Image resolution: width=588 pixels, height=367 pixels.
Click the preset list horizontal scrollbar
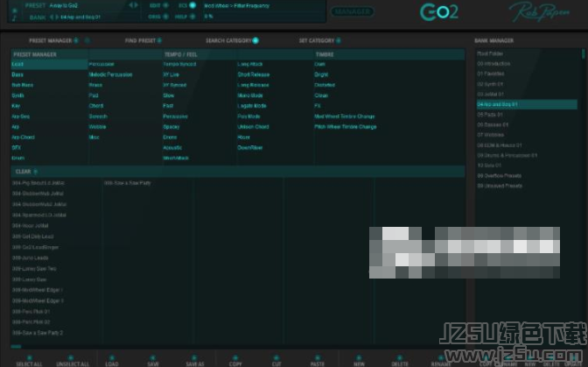point(16,346)
